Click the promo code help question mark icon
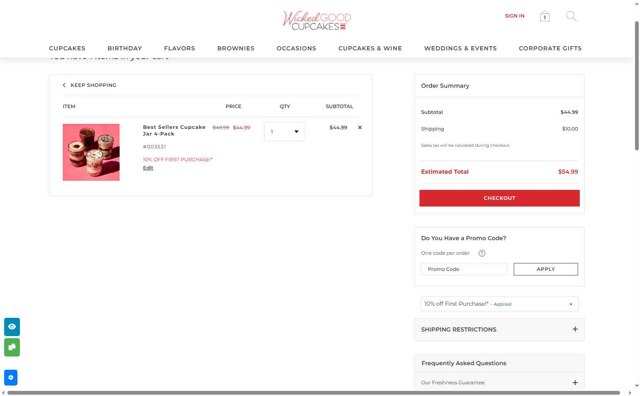 click(x=482, y=253)
